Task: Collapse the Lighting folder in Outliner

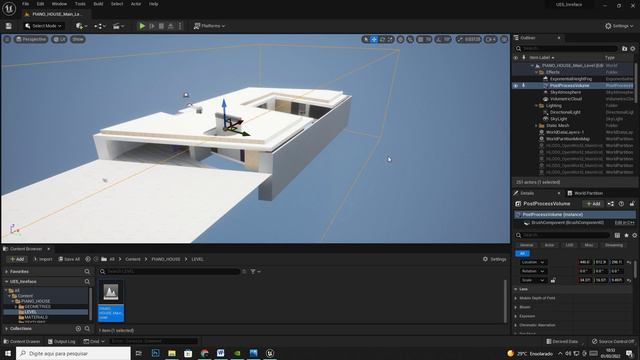Action: (x=536, y=106)
